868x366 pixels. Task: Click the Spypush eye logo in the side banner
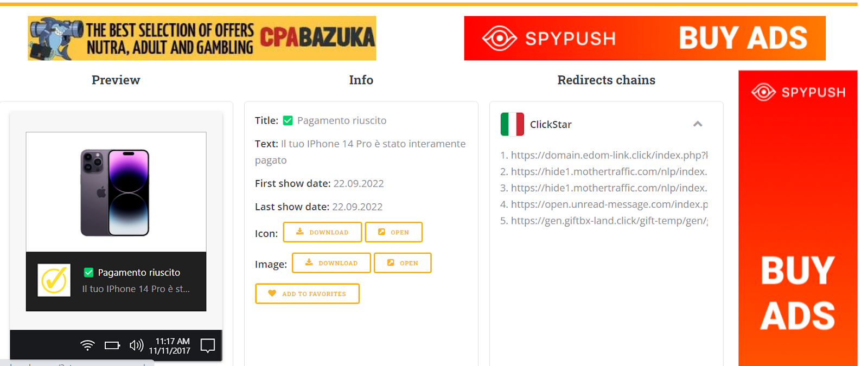click(x=763, y=92)
